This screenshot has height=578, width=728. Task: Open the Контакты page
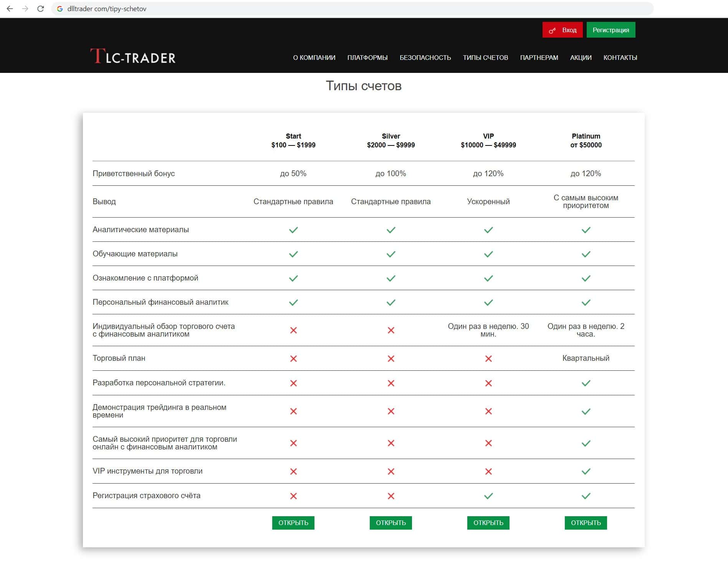click(620, 58)
